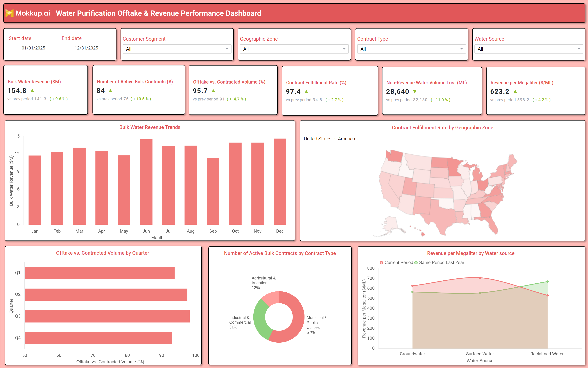The image size is (588, 368).
Task: Click the Start date field 01/01/2025
Action: point(33,48)
